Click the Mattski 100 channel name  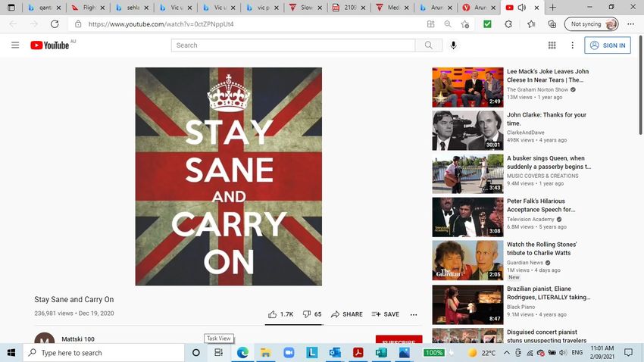click(78, 339)
